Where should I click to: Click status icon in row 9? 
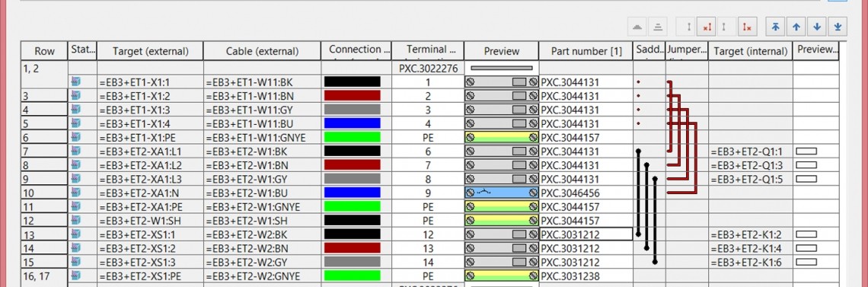pos(76,179)
